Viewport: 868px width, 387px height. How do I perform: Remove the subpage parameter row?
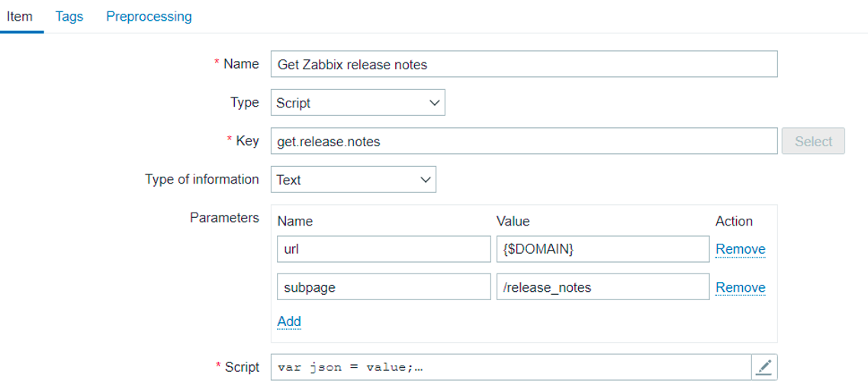point(741,287)
